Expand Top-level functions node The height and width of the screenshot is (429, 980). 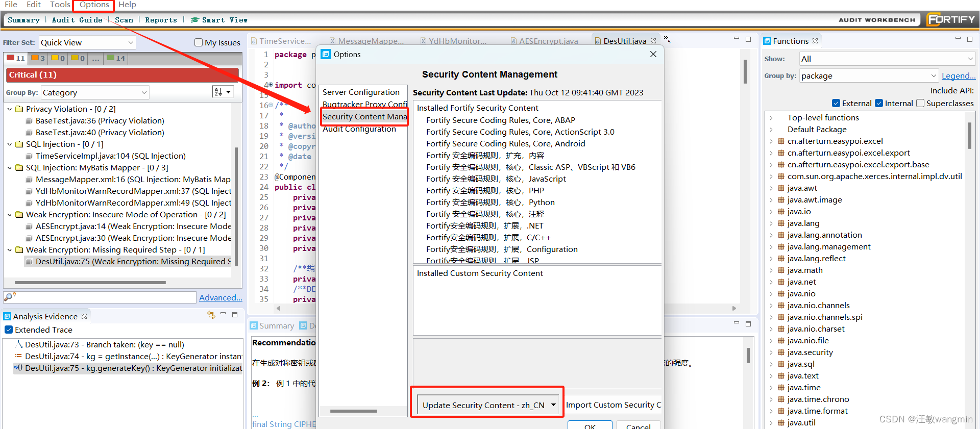click(x=771, y=117)
